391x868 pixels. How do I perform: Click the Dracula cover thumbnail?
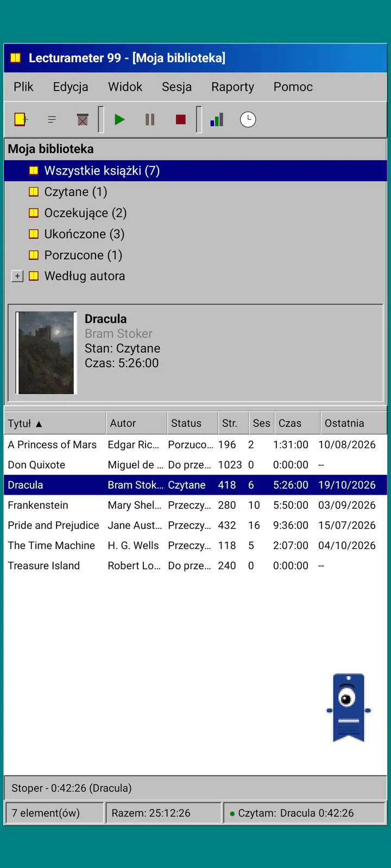tap(46, 353)
